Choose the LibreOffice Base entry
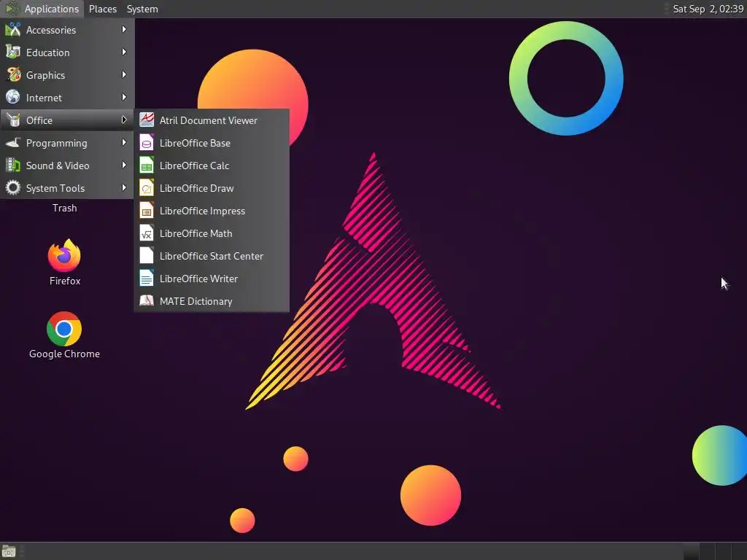This screenshot has height=560, width=747. tap(212, 143)
